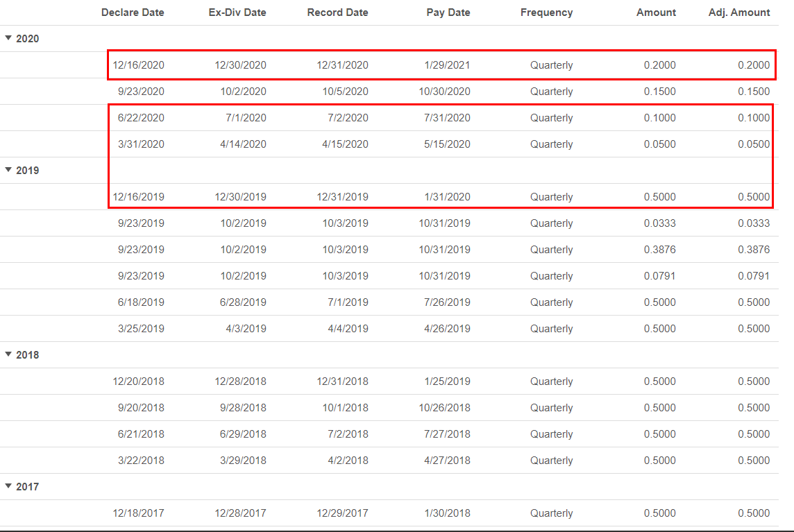Click record date 7/1/2019
794x532 pixels.
348,302
